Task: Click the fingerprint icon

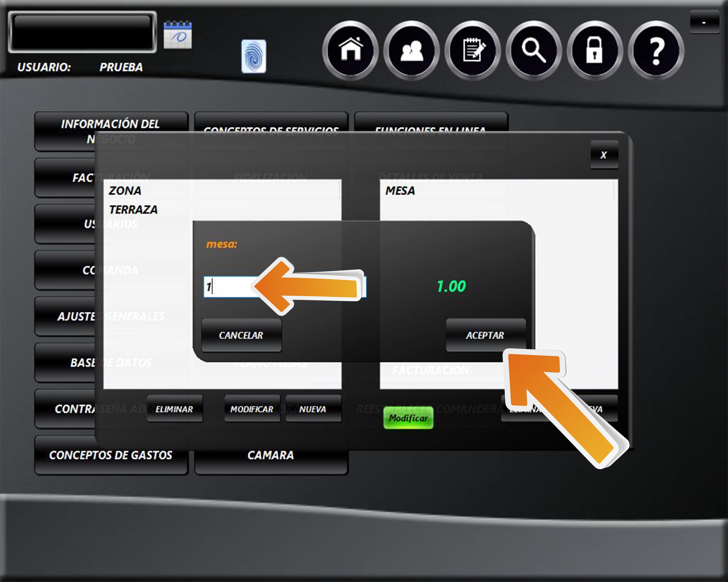Action: tap(254, 56)
